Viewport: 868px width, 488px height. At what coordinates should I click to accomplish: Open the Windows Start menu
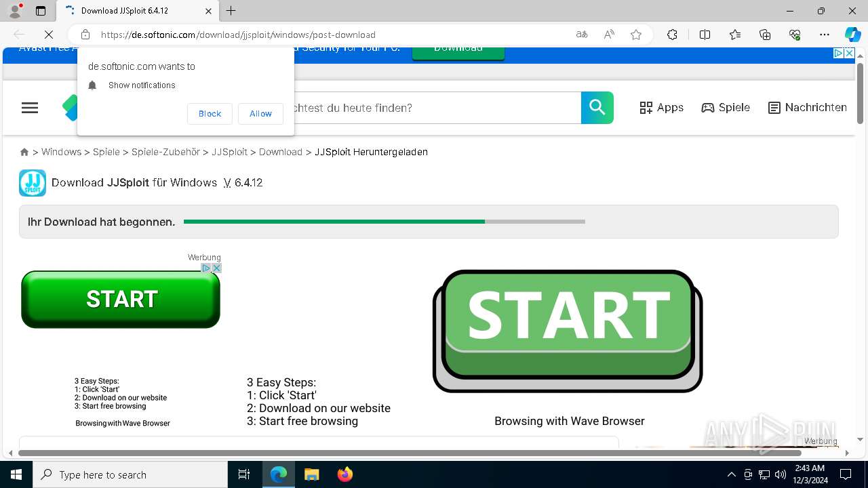pyautogui.click(x=16, y=474)
